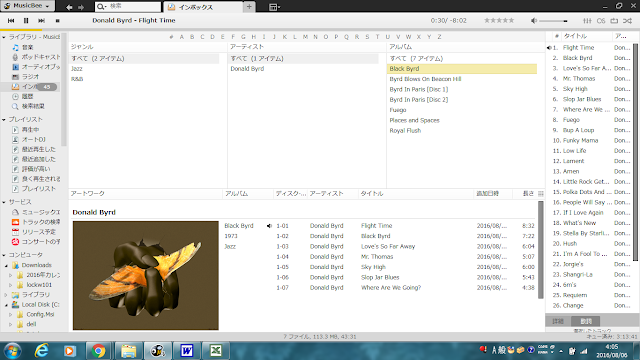Toggle shuffle mode icon
This screenshot has height=360, width=640.
pos(628,20)
